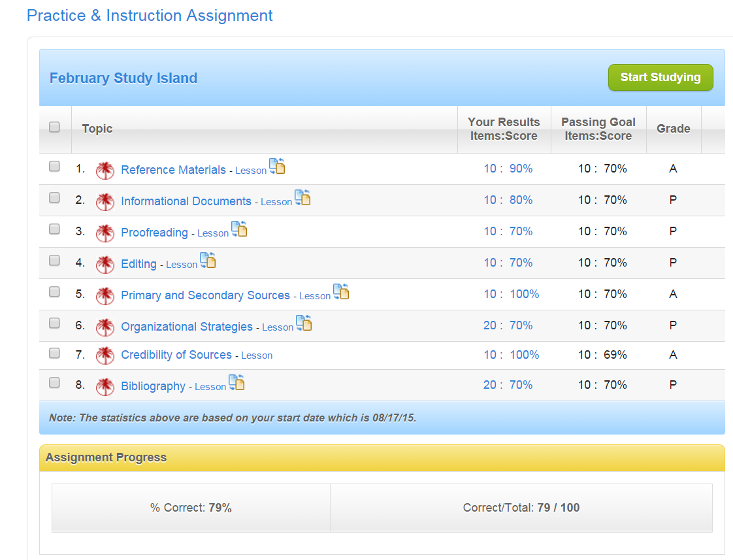Click the 10 : 69% passing goal value
The image size is (733, 560).
point(602,355)
